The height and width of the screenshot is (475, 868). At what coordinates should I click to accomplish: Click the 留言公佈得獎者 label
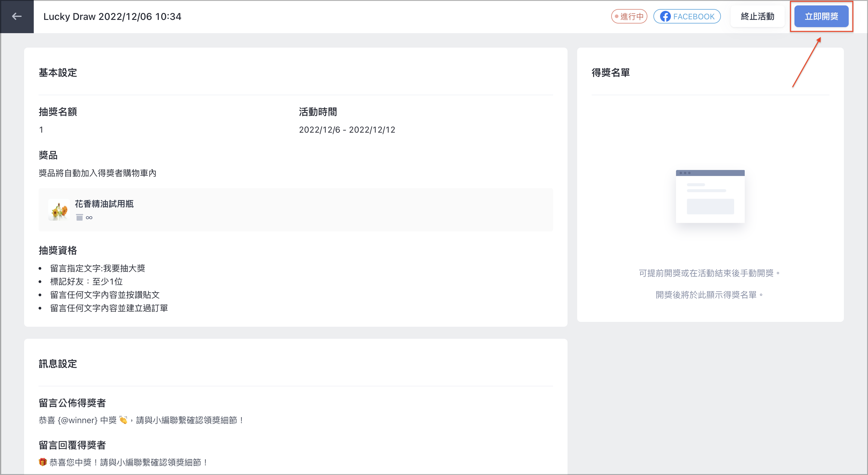click(x=72, y=403)
